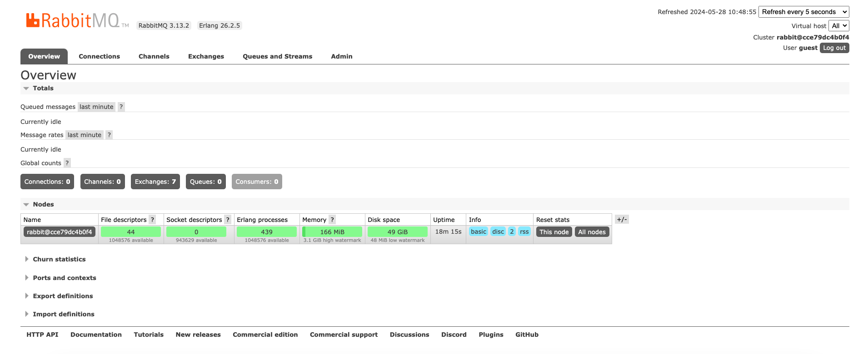Click the Channels: 0 count button

tap(103, 182)
